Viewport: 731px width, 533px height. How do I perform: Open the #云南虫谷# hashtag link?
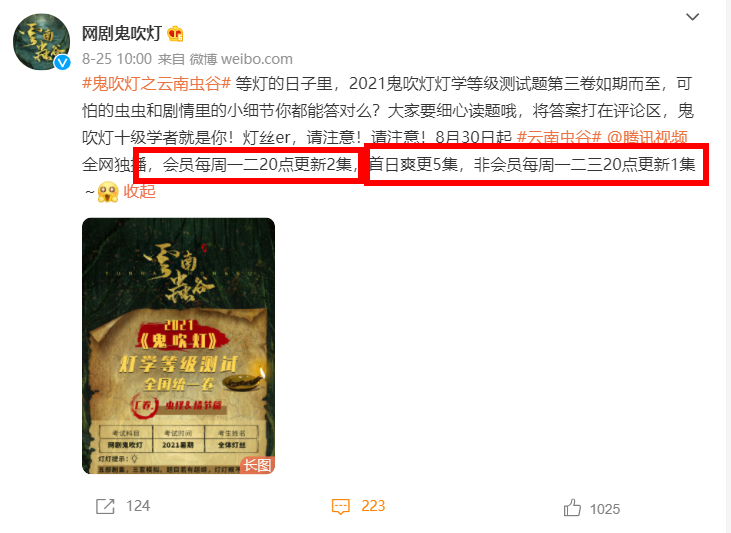click(x=559, y=137)
